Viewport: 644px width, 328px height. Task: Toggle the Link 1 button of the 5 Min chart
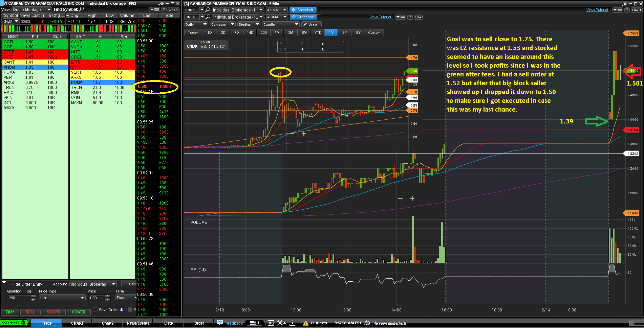pyautogui.click(x=636, y=10)
